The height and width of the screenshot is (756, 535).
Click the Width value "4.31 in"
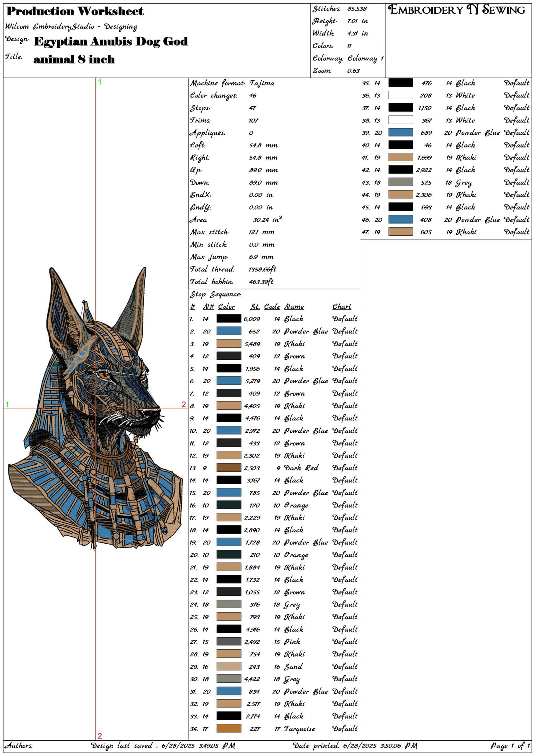(357, 34)
